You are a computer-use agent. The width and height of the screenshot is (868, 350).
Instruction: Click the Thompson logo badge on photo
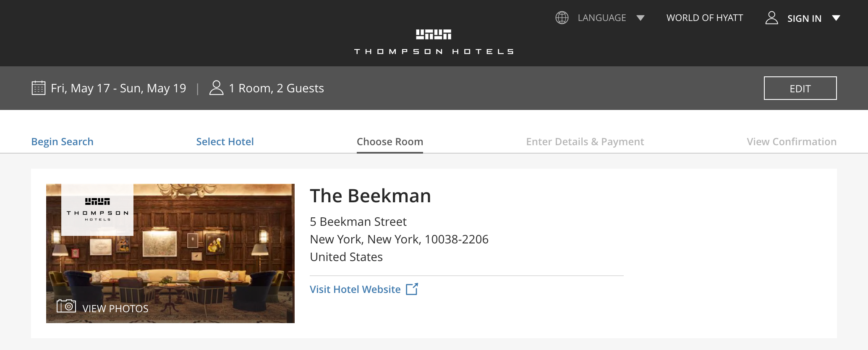(97, 209)
